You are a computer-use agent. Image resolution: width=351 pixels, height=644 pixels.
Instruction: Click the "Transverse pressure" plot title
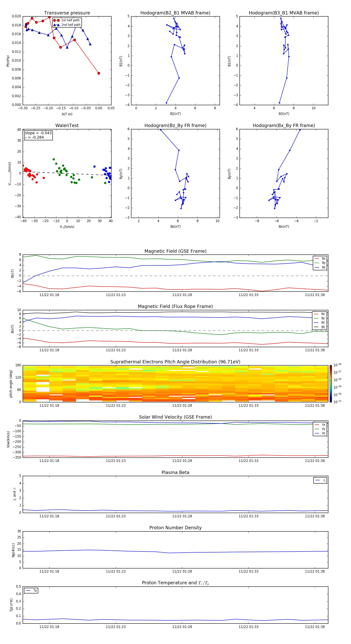coord(67,13)
